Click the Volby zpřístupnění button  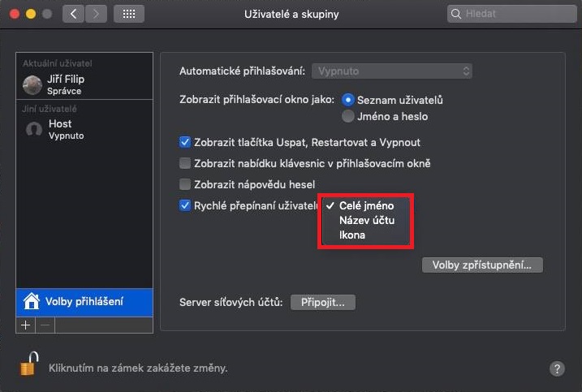482,265
